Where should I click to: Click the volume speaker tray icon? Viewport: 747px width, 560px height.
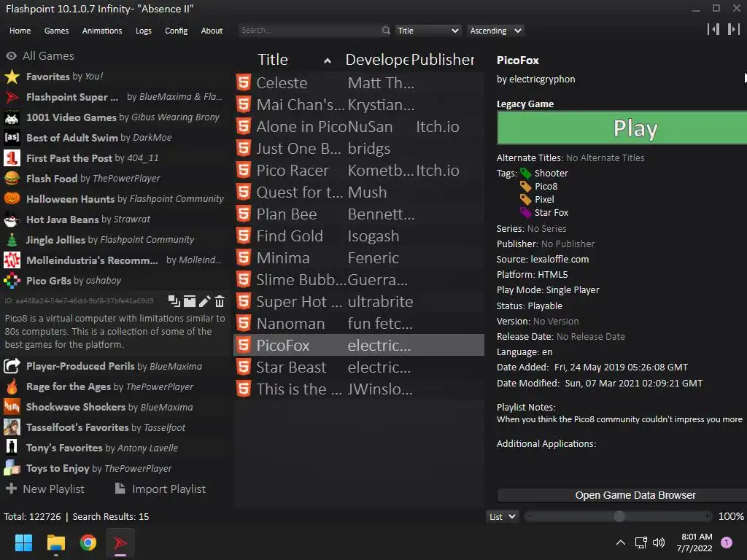point(659,542)
